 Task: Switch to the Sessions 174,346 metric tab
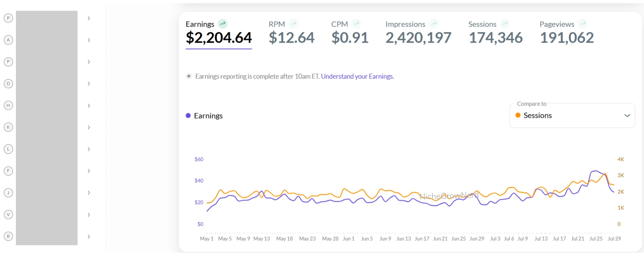pyautogui.click(x=495, y=33)
